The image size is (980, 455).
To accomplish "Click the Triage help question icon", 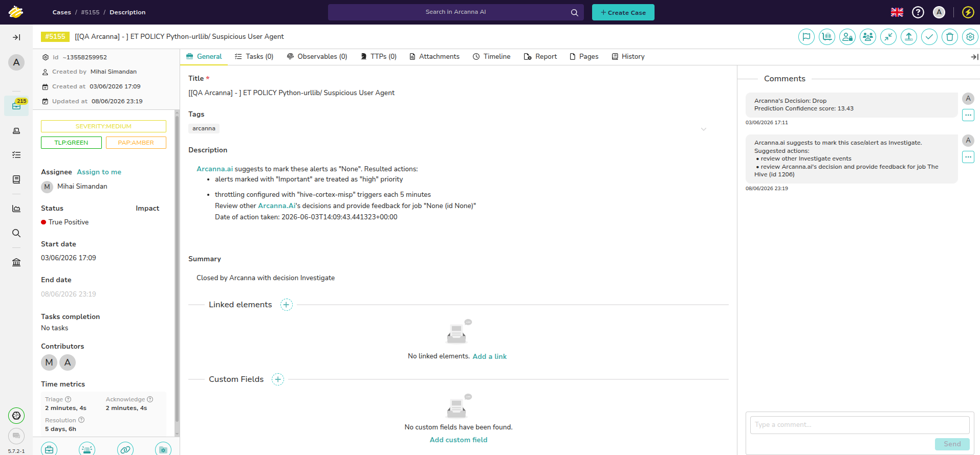I will click(68, 399).
